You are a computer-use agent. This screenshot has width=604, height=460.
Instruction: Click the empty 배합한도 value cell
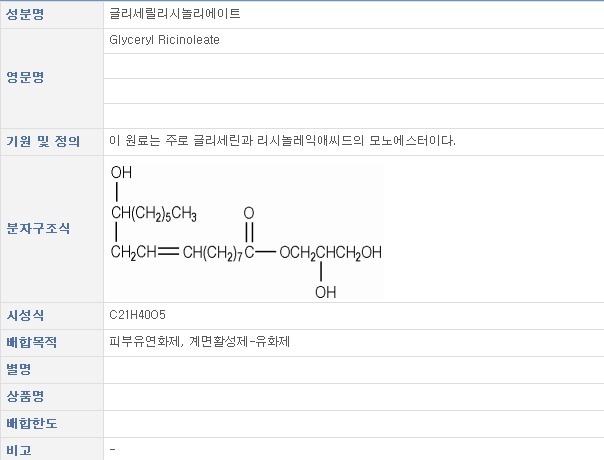[x=350, y=423]
